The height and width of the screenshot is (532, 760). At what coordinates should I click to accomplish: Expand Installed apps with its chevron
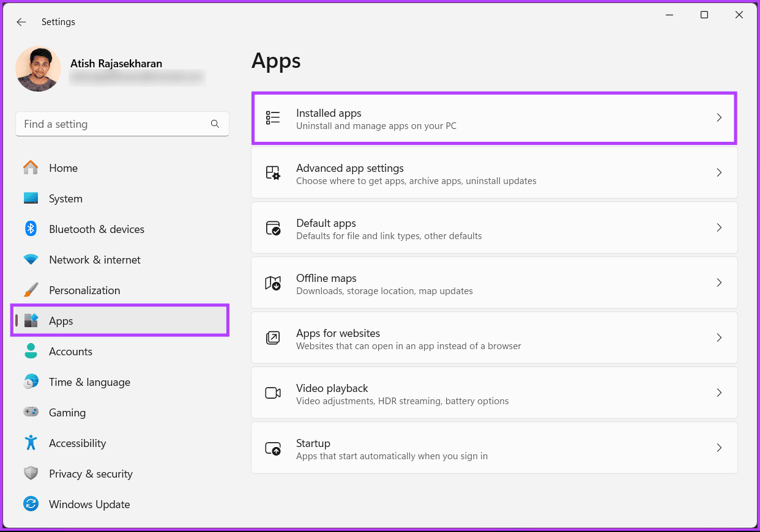719,118
